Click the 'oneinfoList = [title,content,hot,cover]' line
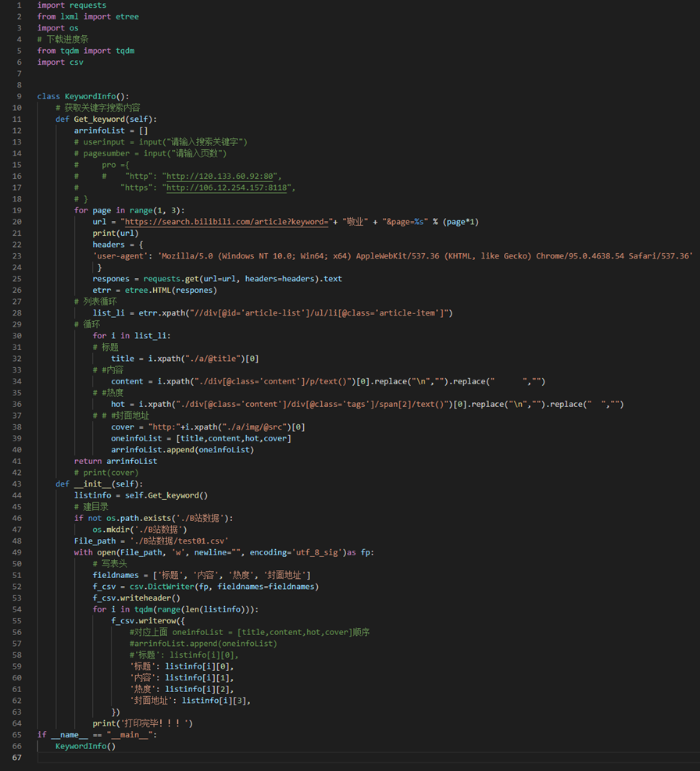700x771 pixels. click(x=202, y=438)
